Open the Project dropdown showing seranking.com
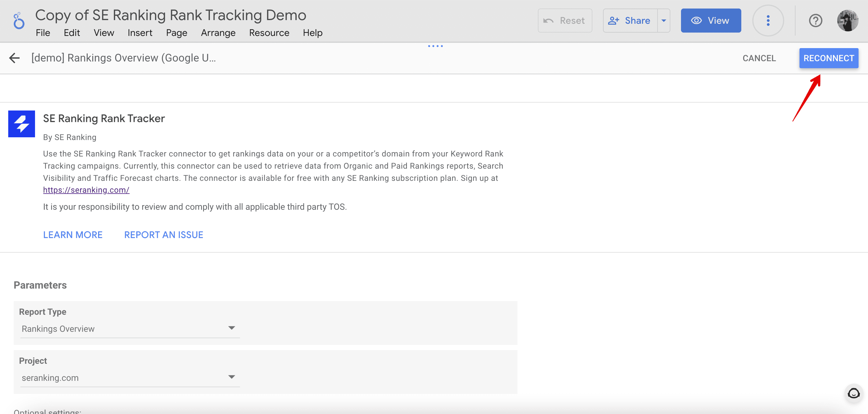The height and width of the screenshot is (414, 868). tap(130, 377)
